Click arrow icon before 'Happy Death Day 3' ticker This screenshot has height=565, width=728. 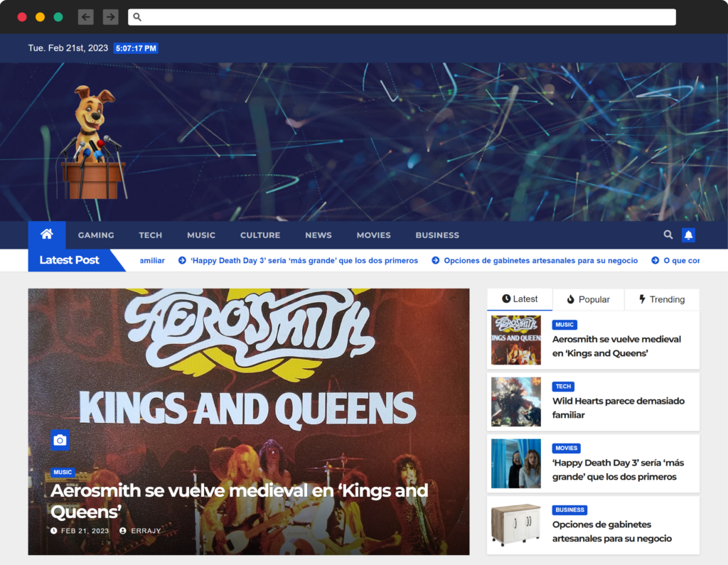pos(183,260)
